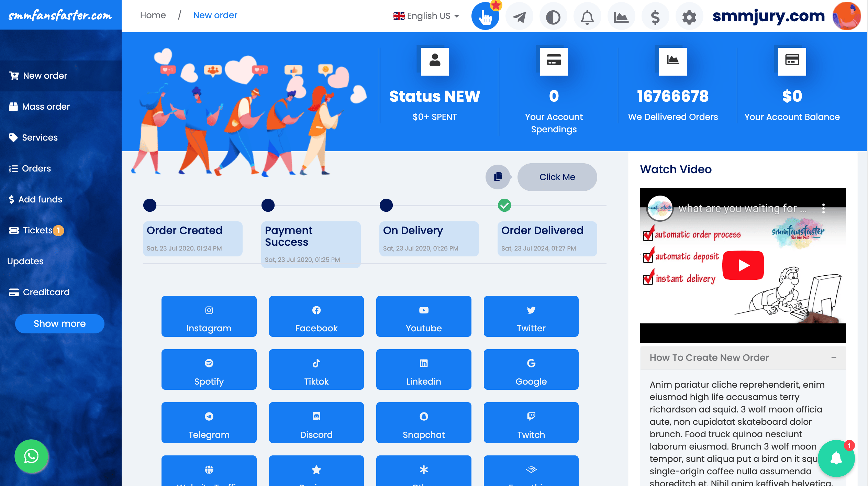Click the green floating notification bell

tap(836, 458)
